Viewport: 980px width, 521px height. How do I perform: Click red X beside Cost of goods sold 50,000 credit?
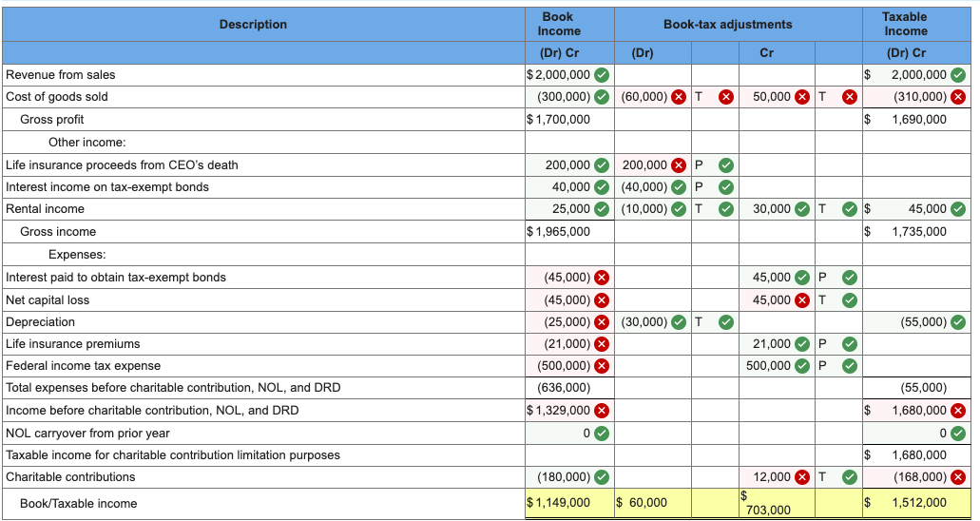(x=802, y=97)
